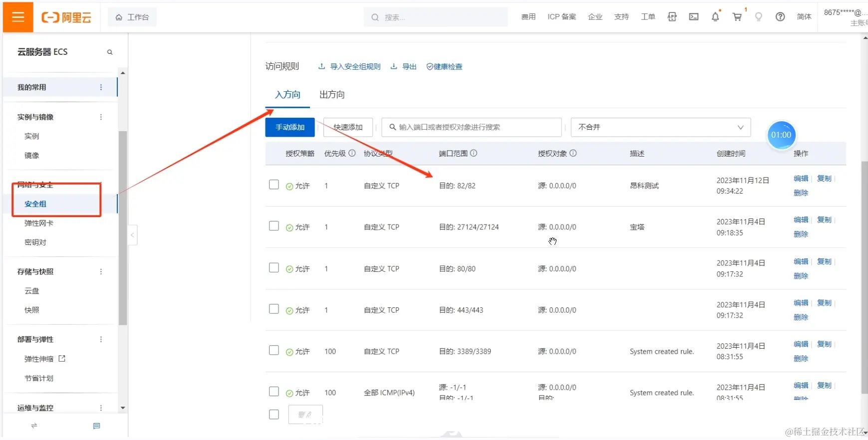Image resolution: width=868 pixels, height=440 pixels.
Task: Open options for 存储与快照 section
Action: (101, 272)
